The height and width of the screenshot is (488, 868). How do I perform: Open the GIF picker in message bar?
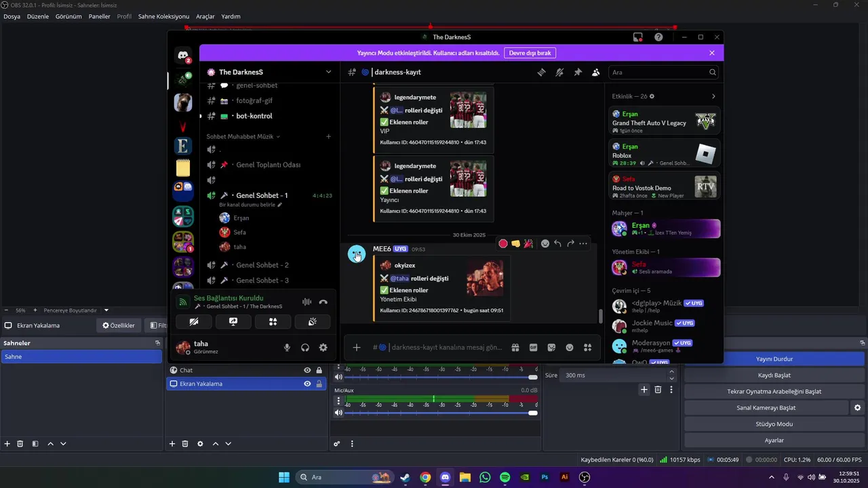pos(534,348)
